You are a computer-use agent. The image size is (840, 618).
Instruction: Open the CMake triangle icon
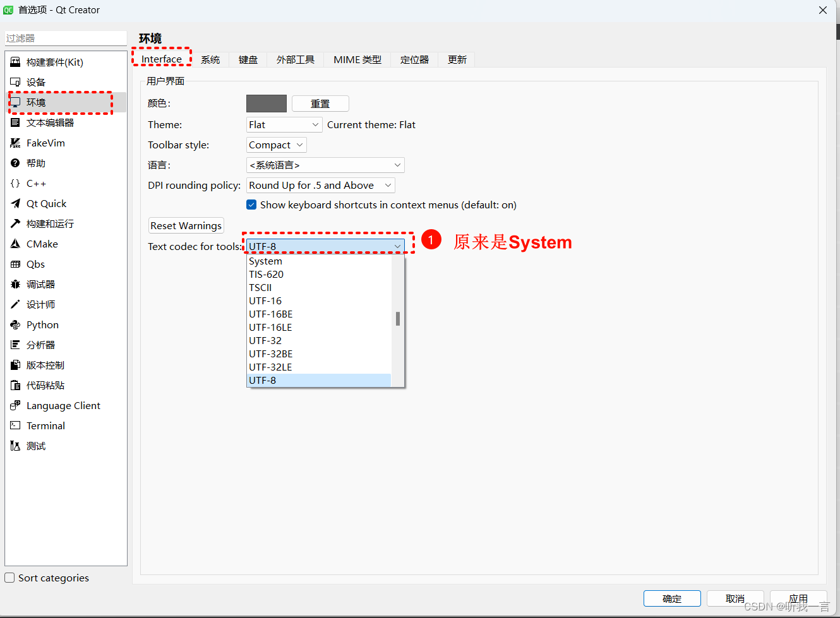click(15, 244)
